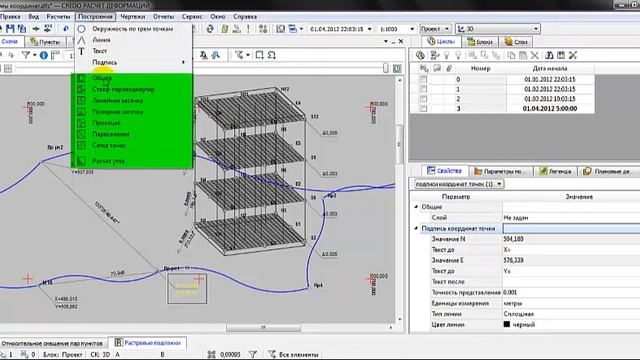Click the tools wrench icon in cycles toolbar
Screen dimensions: 640x360
click(x=573, y=55)
